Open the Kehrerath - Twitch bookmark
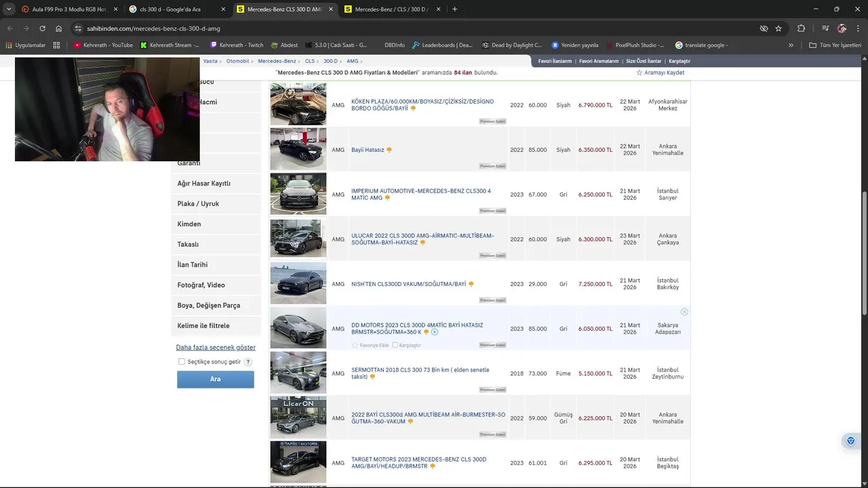Viewport: 868px width, 488px height. click(x=237, y=45)
